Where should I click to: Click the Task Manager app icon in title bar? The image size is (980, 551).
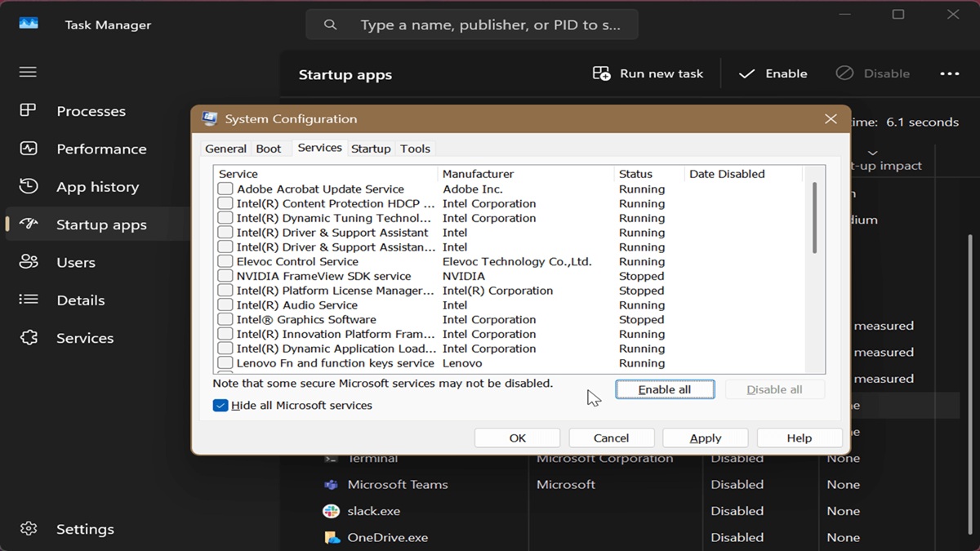point(29,23)
